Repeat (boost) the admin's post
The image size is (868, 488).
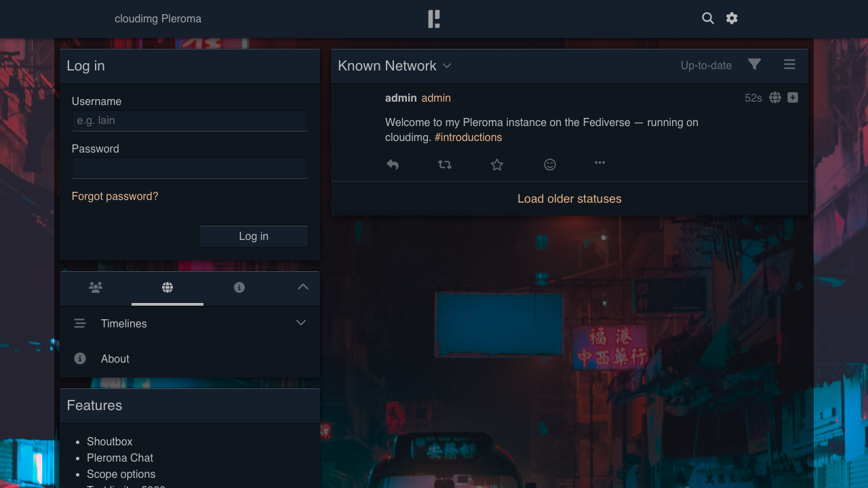(445, 164)
